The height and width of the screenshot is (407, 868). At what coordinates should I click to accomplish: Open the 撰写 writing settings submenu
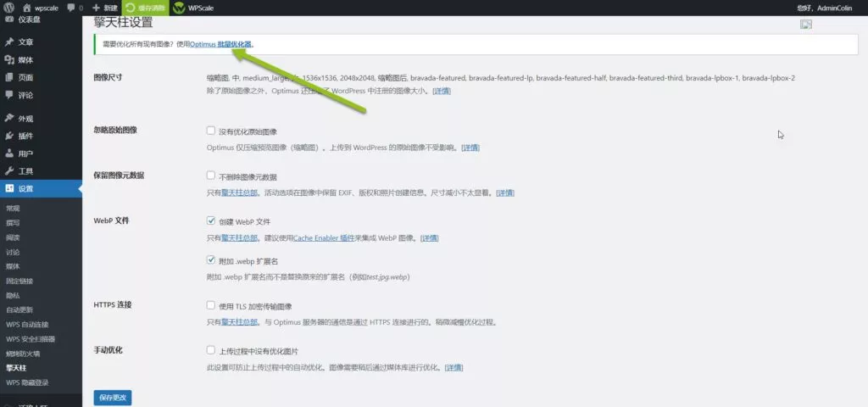[13, 223]
